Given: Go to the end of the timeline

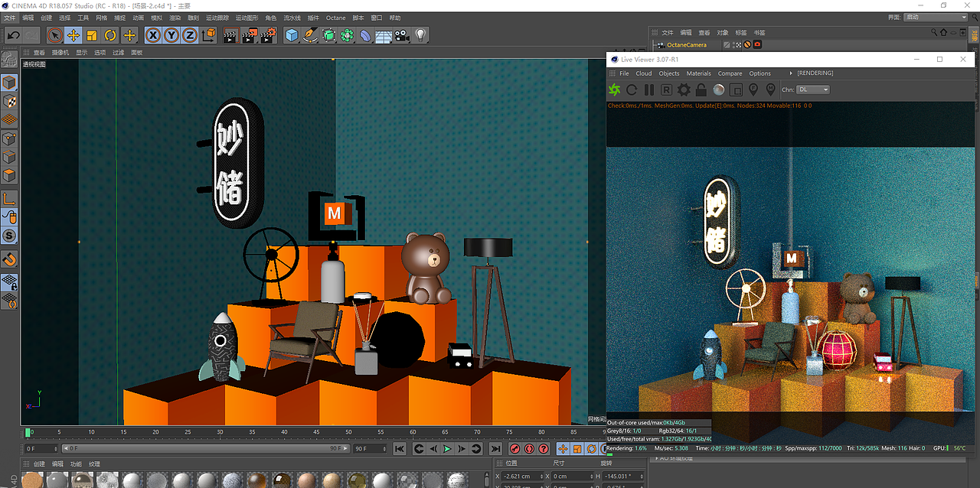Looking at the screenshot, I should coord(495,449).
